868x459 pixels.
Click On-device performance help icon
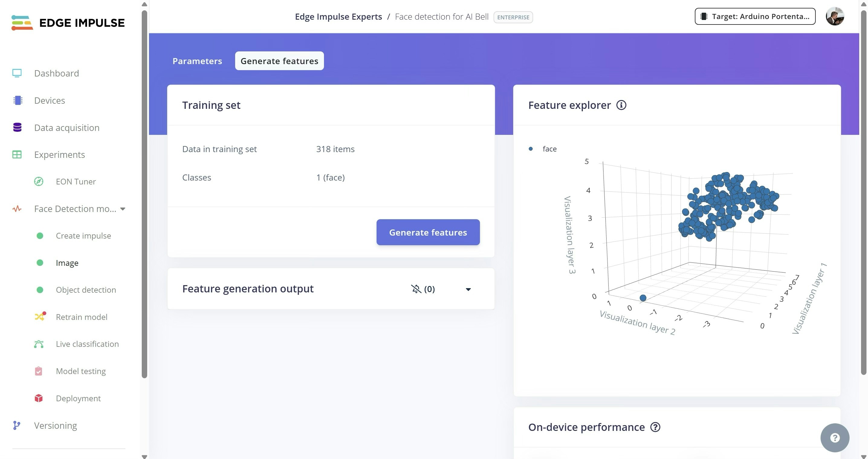tap(655, 427)
